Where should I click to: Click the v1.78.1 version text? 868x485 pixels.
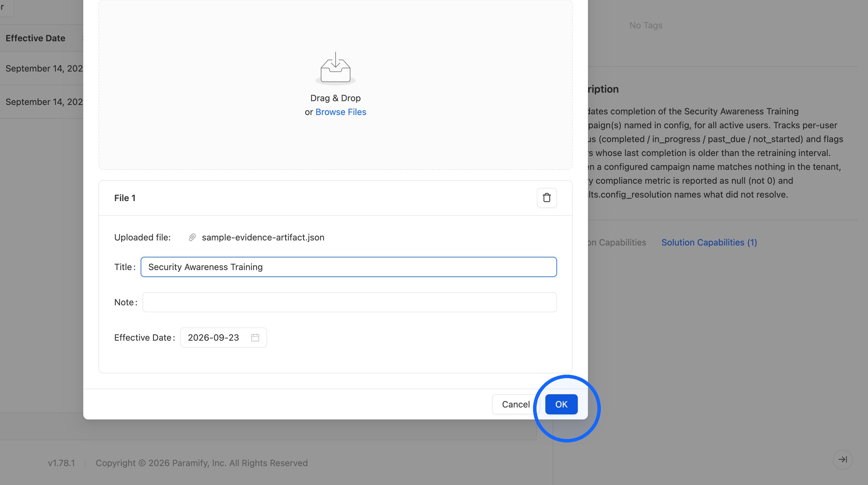click(x=61, y=463)
